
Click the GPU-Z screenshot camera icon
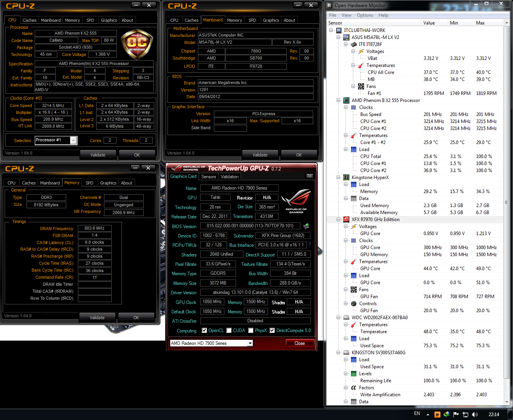[310, 176]
